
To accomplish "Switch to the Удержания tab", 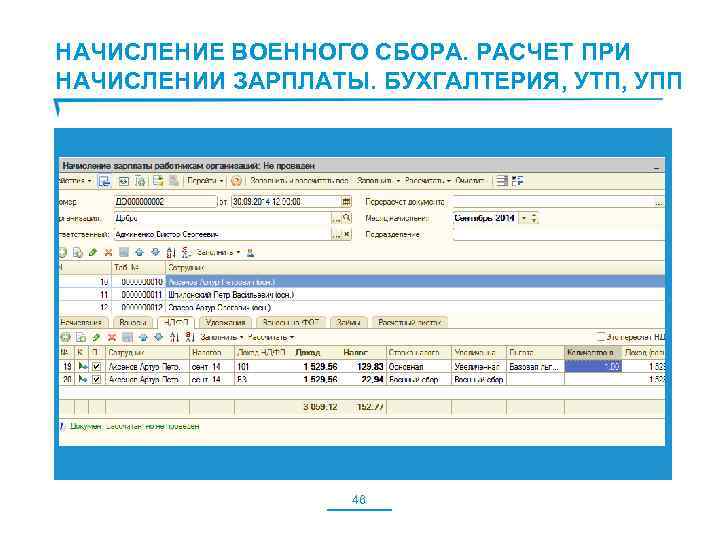I will tap(225, 322).
